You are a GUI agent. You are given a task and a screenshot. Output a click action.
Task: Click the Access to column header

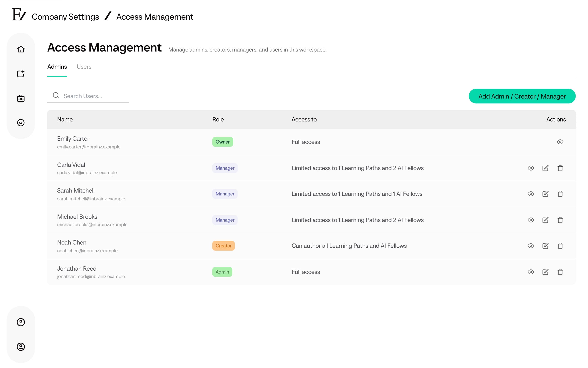(x=304, y=120)
